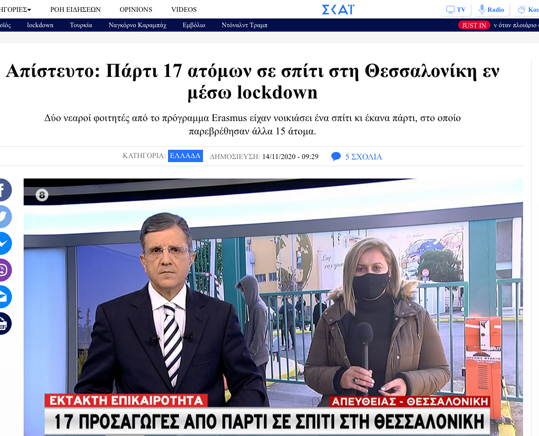Go to OPINIONS section

(136, 10)
